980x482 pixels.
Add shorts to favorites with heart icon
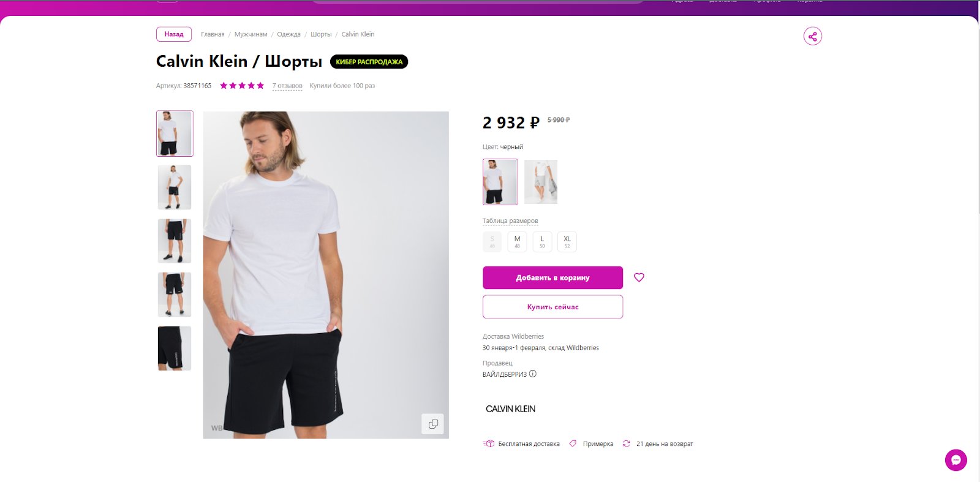click(x=639, y=277)
